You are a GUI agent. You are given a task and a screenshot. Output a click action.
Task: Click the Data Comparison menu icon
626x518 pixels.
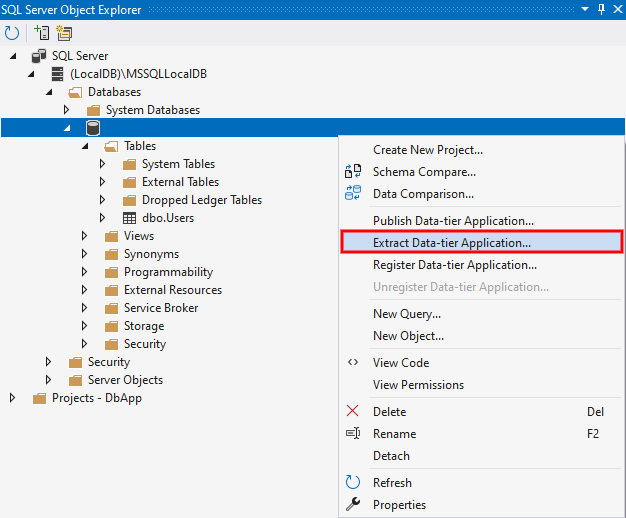[x=353, y=193]
